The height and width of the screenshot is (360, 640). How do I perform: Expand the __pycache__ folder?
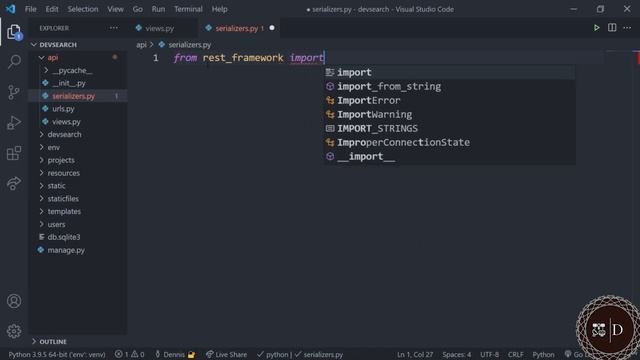[78, 70]
